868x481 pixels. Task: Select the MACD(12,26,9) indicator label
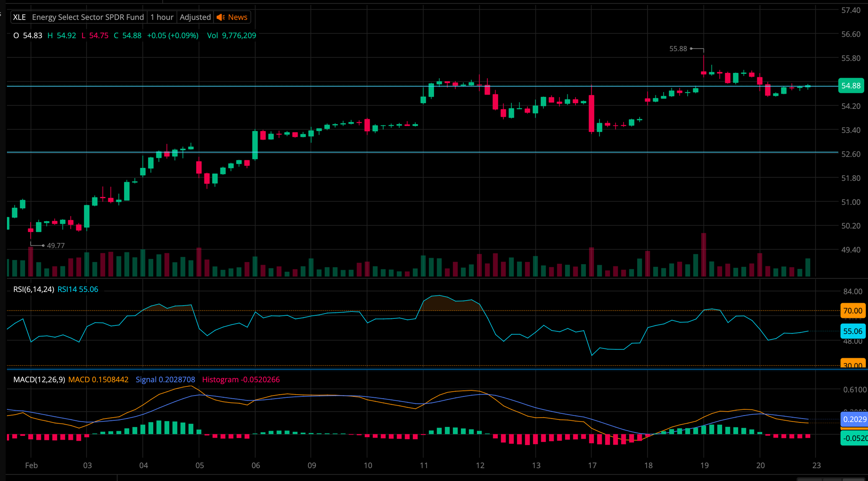tap(39, 380)
